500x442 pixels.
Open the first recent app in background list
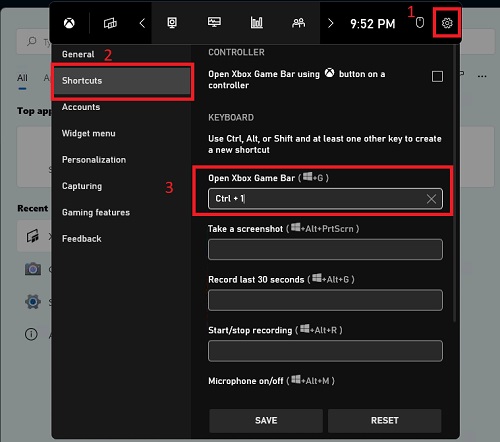[x=33, y=236]
